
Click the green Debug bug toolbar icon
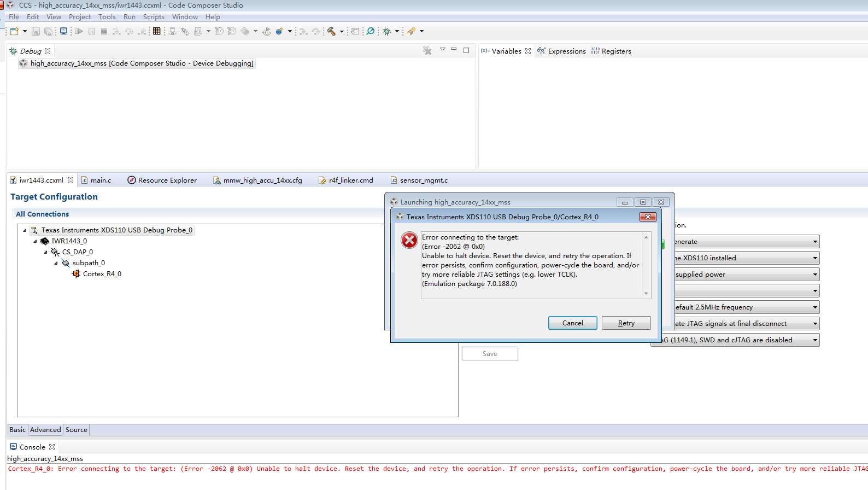[387, 31]
